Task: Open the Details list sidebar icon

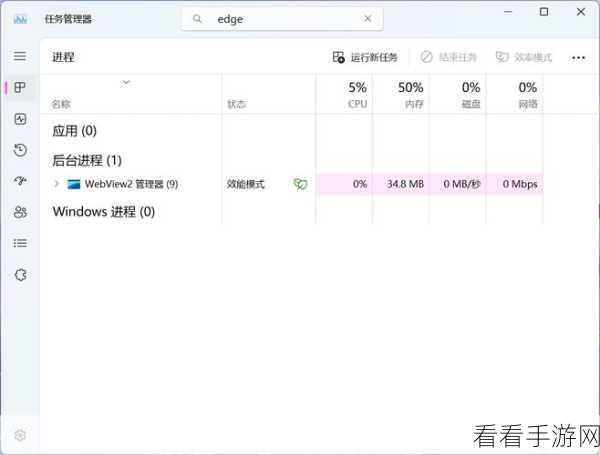Action: coord(20,243)
